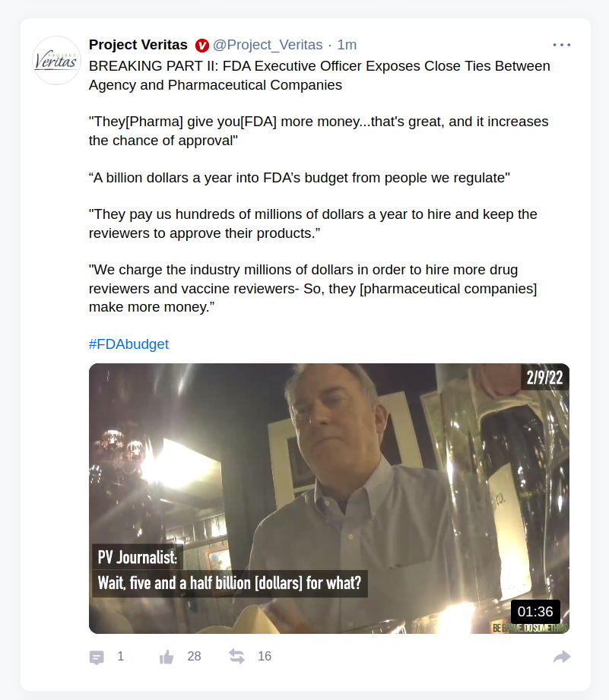Open the three-dot post options menu
The width and height of the screenshot is (609, 700).
[x=561, y=45]
